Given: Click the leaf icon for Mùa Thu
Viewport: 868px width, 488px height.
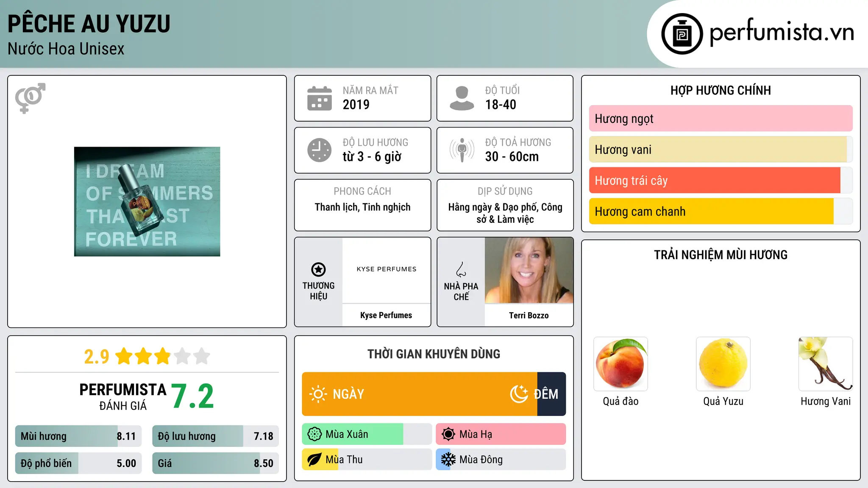Looking at the screenshot, I should pos(314,460).
